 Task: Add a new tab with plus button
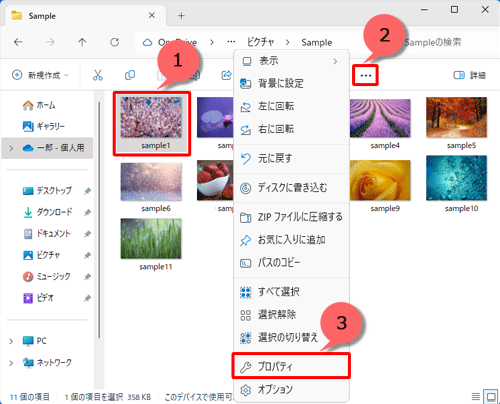point(181,16)
